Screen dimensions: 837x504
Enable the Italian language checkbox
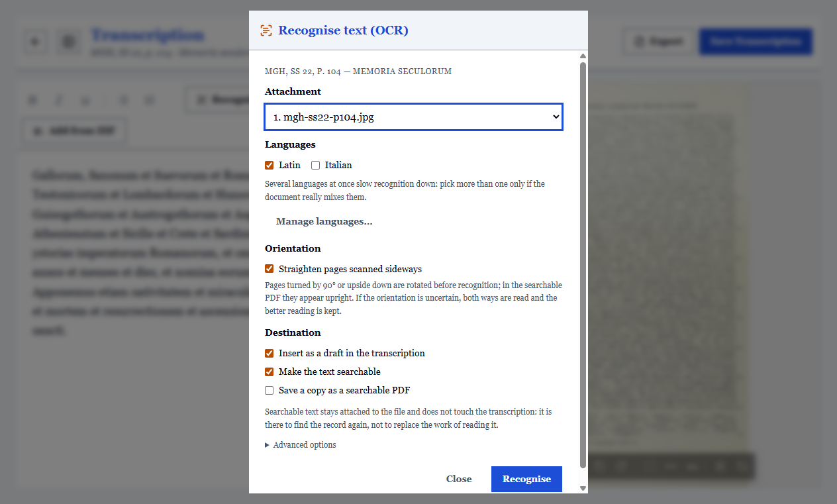tap(316, 165)
